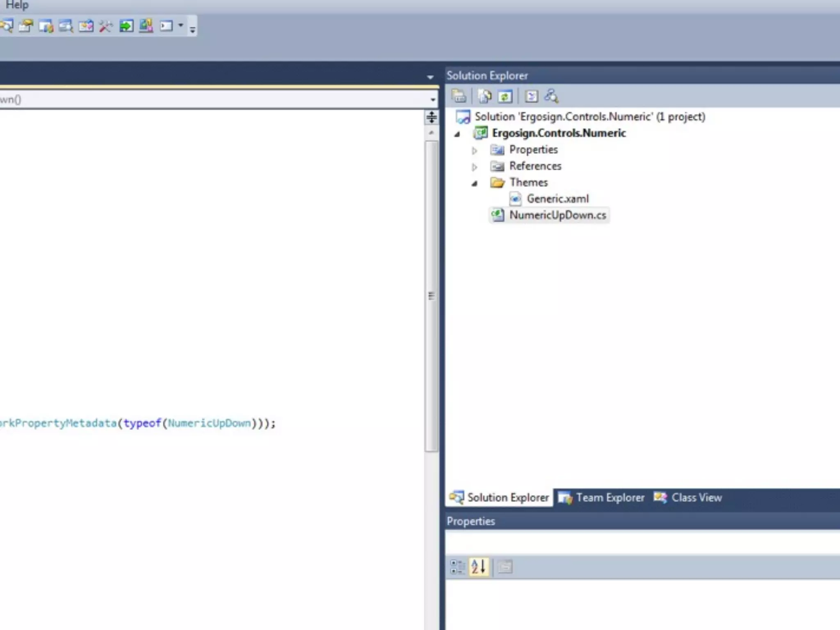This screenshot has height=630, width=840.
Task: Open the Help menu
Action: tap(17, 5)
